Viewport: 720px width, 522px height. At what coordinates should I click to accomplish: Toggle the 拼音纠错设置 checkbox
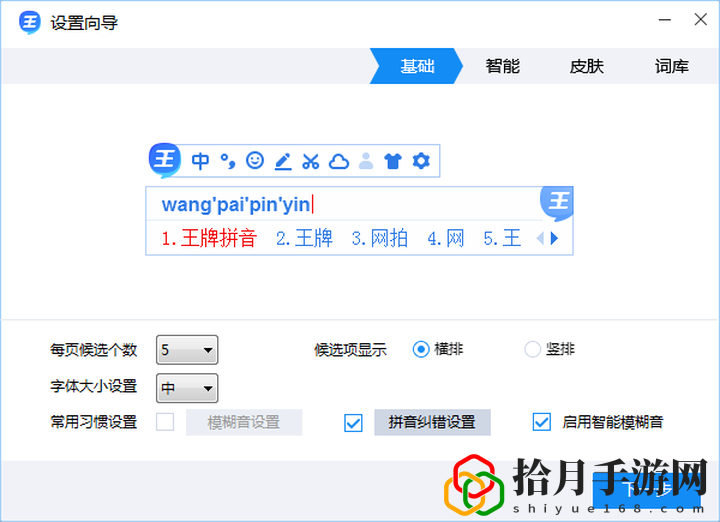[x=353, y=422]
